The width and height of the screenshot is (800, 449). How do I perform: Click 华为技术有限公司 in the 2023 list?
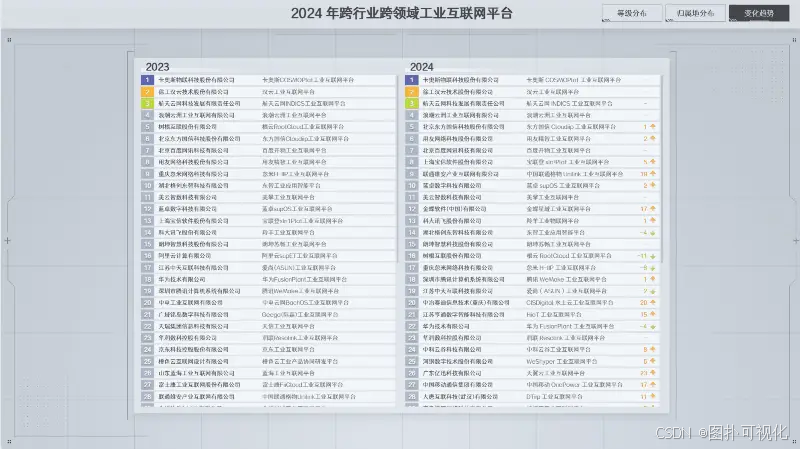[182, 279]
